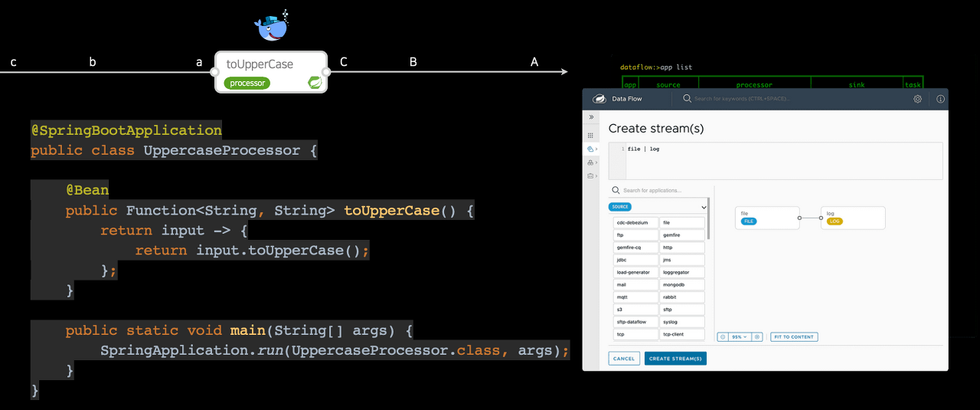Screen dimensions: 980x410
Task: Select the jdbc source app
Action: click(x=635, y=260)
